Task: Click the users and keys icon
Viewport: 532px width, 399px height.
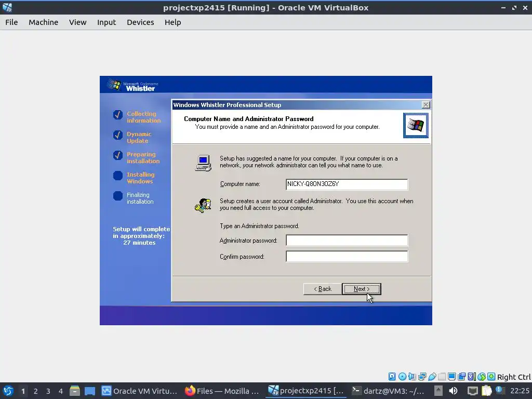Action: [x=203, y=206]
